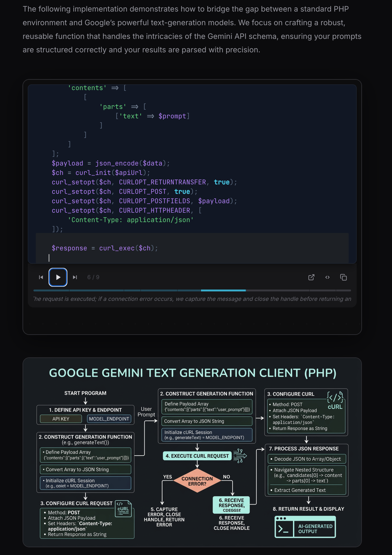The image size is (392, 555).
Task: Click the CURLOPT_POST, true code line
Action: [x=125, y=192]
